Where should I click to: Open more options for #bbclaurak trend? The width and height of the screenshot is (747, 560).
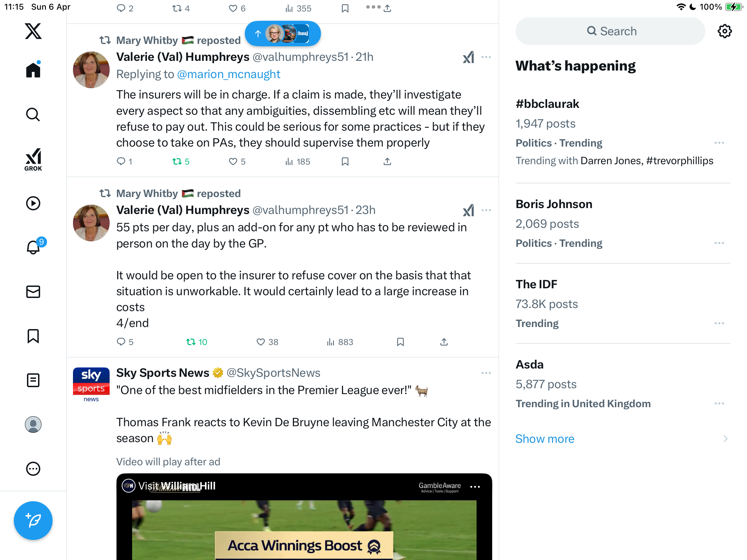pyautogui.click(x=719, y=143)
